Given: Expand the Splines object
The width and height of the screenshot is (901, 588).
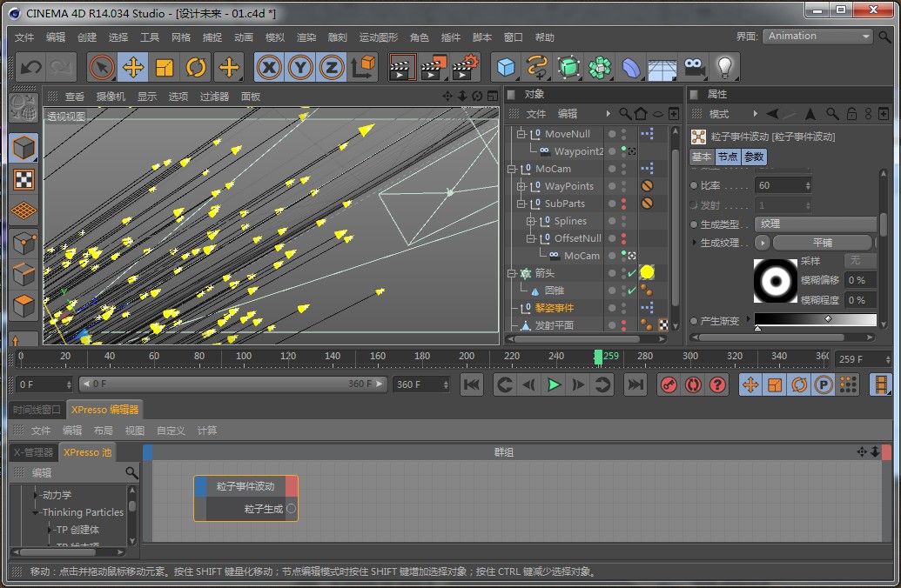Looking at the screenshot, I should tap(530, 221).
